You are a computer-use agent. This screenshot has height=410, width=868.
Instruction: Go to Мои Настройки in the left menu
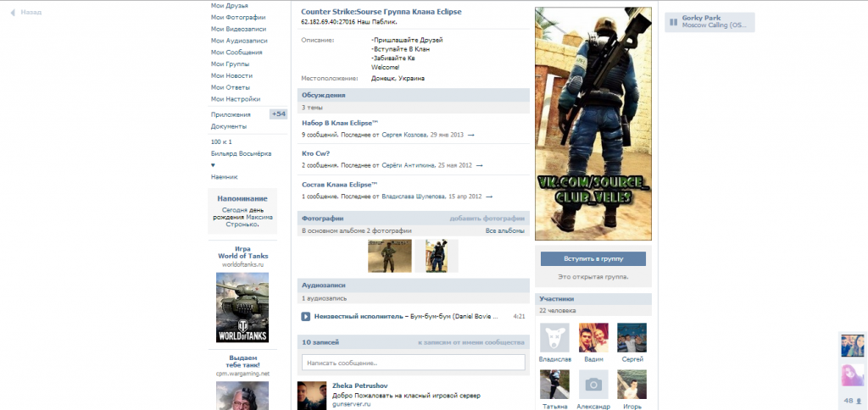236,99
